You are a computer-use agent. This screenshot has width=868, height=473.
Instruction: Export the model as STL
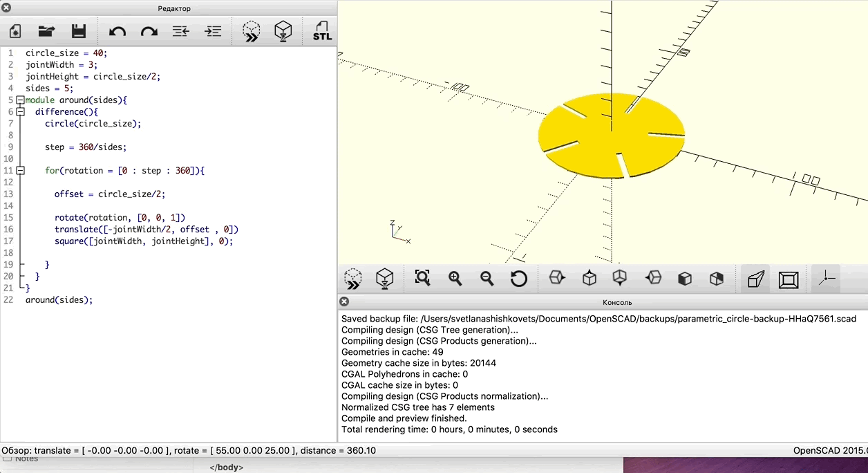point(322,31)
